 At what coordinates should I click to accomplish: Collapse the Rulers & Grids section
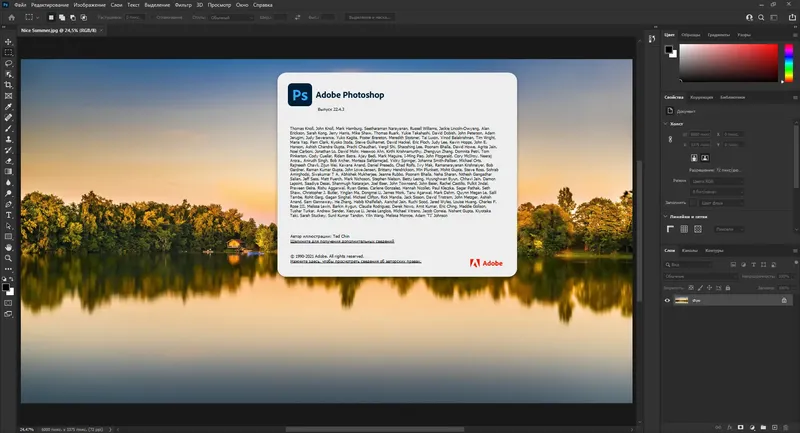pyautogui.click(x=665, y=217)
